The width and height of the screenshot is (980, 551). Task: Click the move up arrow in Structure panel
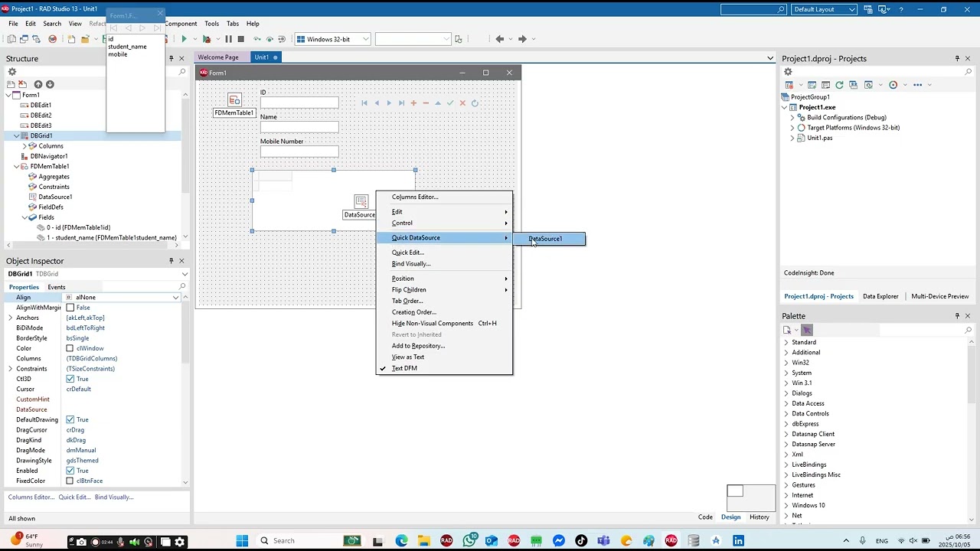click(38, 84)
